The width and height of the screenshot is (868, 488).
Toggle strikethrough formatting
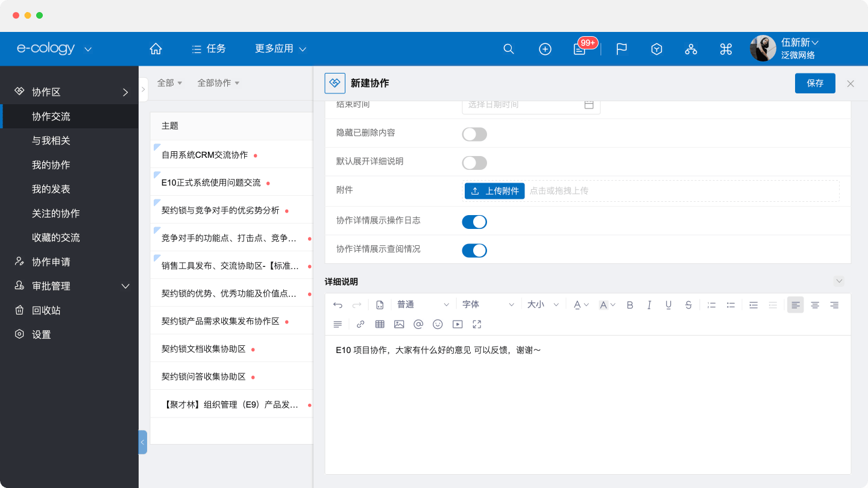pyautogui.click(x=688, y=305)
